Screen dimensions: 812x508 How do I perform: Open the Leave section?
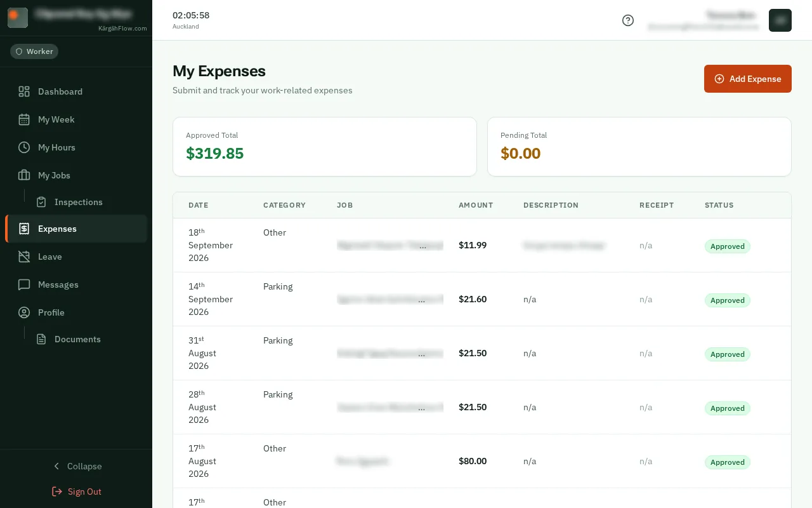pos(76,257)
